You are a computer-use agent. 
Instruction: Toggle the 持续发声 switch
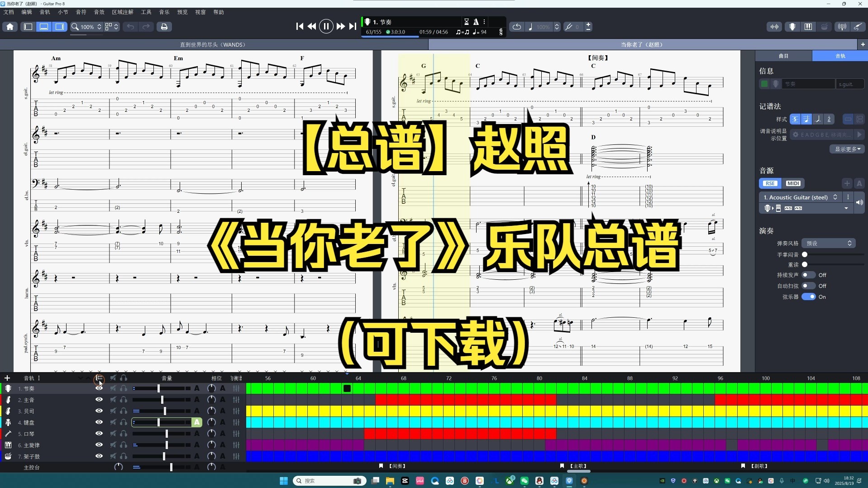pyautogui.click(x=808, y=275)
